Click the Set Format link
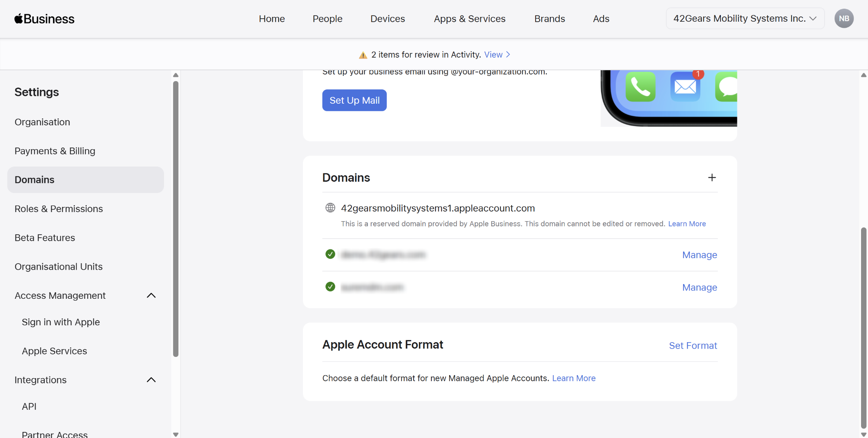868x438 pixels. click(x=693, y=346)
